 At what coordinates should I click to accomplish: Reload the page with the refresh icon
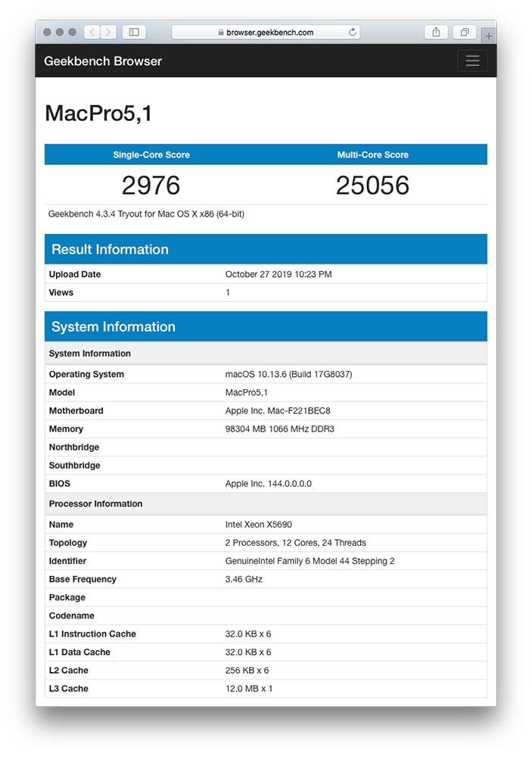click(352, 33)
